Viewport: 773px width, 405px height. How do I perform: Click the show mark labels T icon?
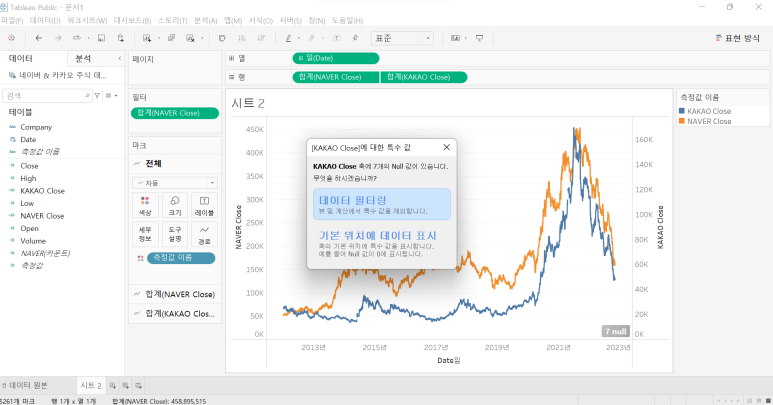(x=336, y=38)
